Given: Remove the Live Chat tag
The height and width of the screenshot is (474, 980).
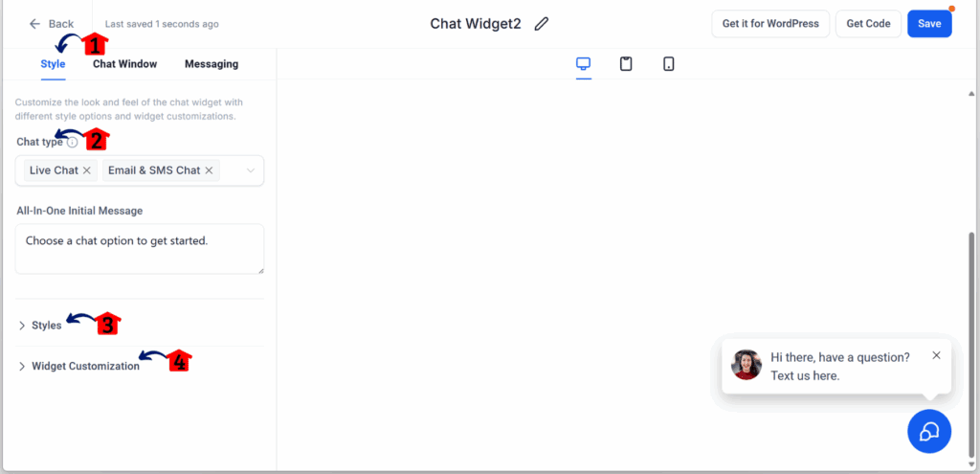Looking at the screenshot, I should [x=87, y=170].
